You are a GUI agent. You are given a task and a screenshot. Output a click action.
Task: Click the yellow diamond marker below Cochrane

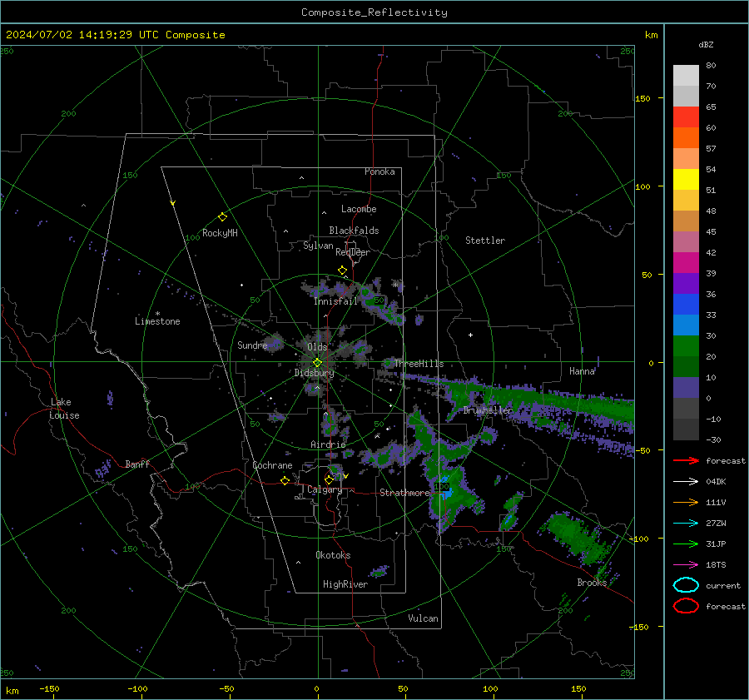(x=285, y=480)
